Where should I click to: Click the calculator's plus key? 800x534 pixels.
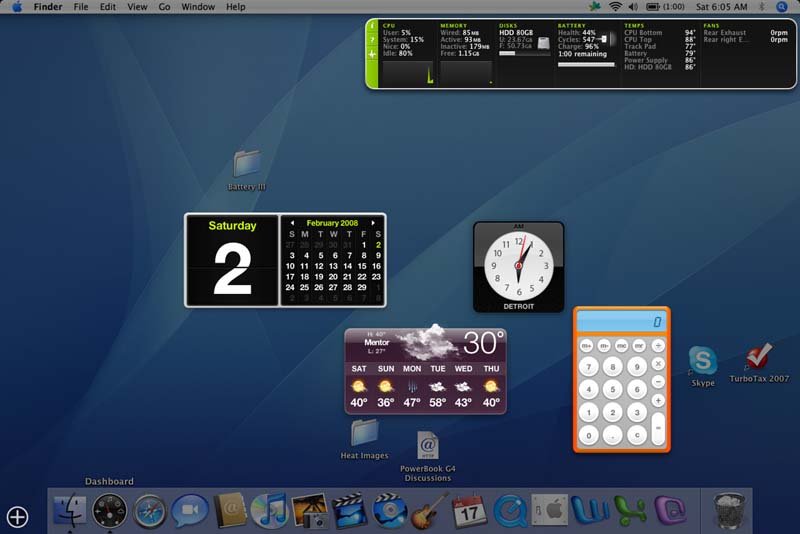click(658, 400)
